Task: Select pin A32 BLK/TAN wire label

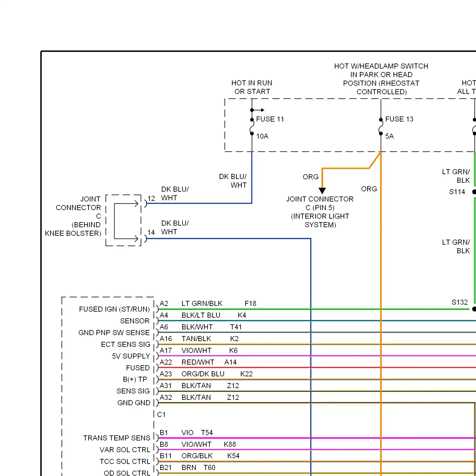Action: pos(196,397)
